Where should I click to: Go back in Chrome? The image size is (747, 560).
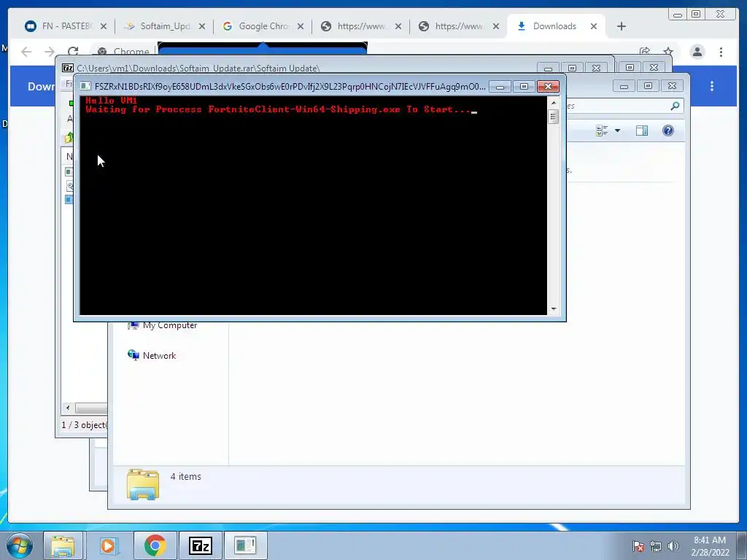[26, 52]
